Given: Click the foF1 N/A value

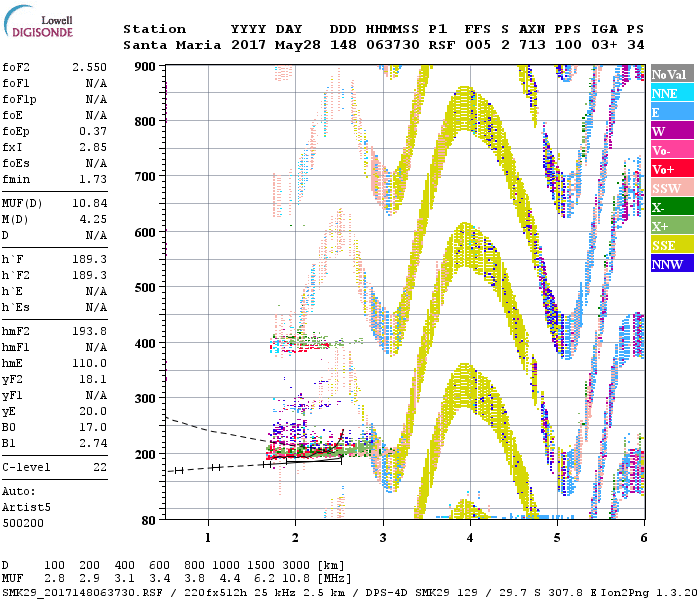Looking at the screenshot, I should point(96,83).
